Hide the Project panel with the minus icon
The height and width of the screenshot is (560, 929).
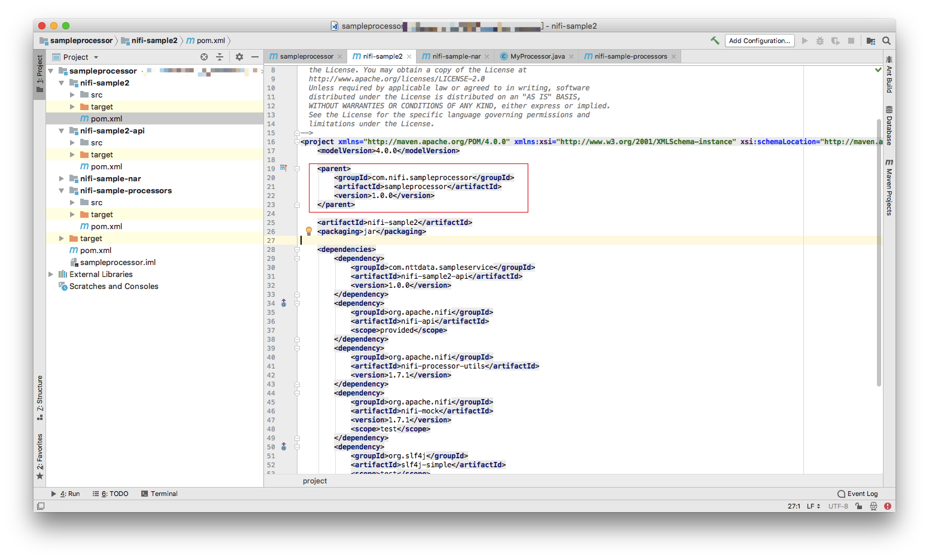[x=255, y=57]
